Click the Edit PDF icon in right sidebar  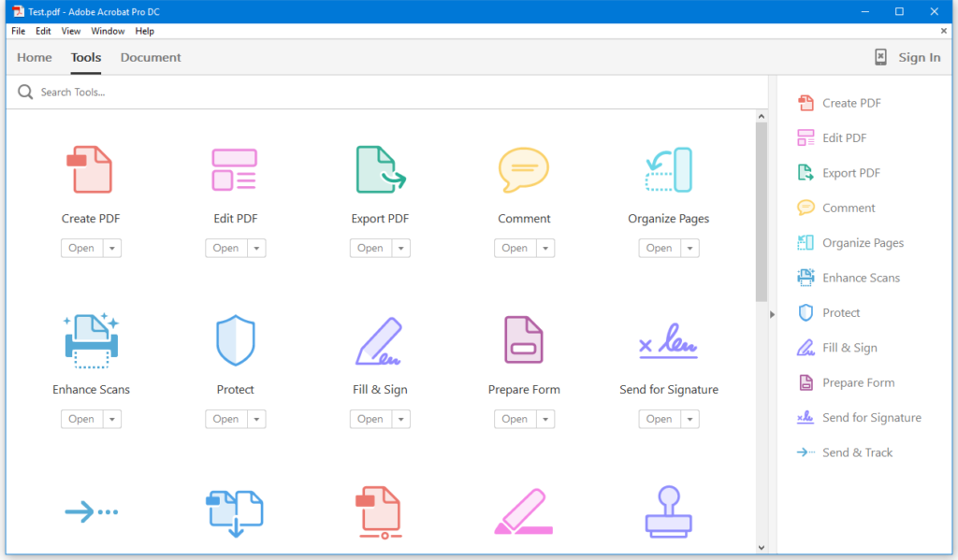tap(806, 138)
